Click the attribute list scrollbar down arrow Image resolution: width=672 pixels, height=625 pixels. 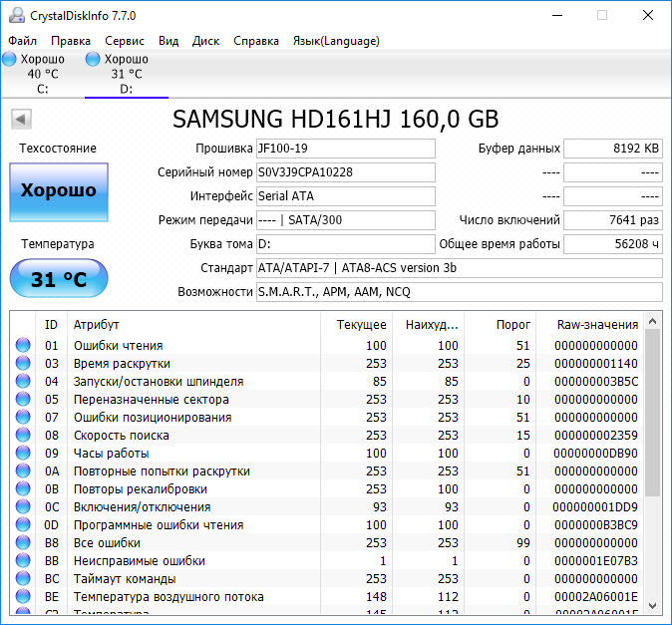pyautogui.click(x=653, y=606)
